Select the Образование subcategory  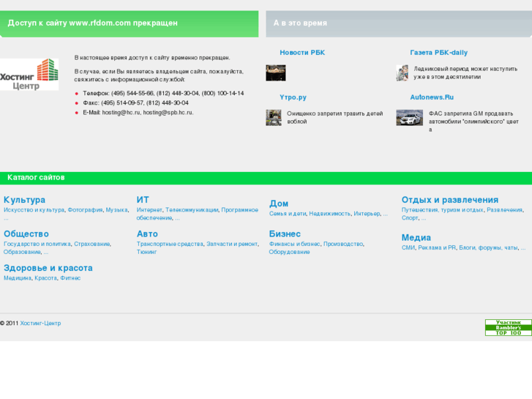coord(22,252)
